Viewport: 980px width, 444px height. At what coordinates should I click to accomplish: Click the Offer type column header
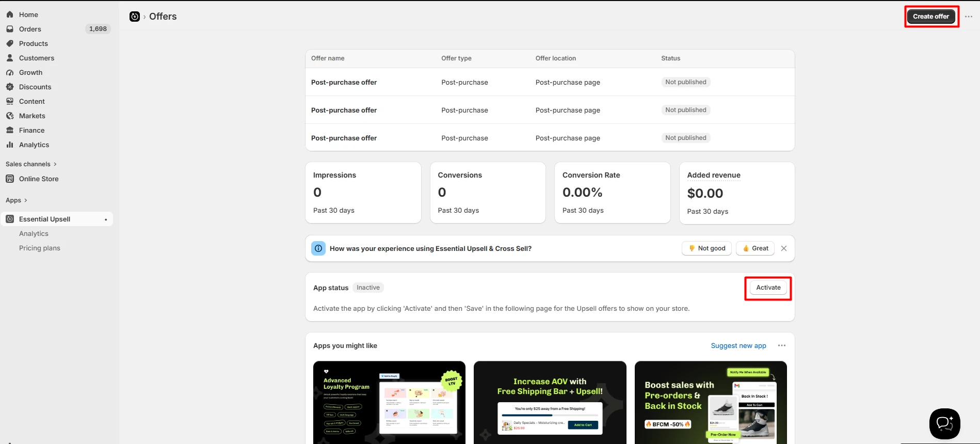click(x=456, y=58)
